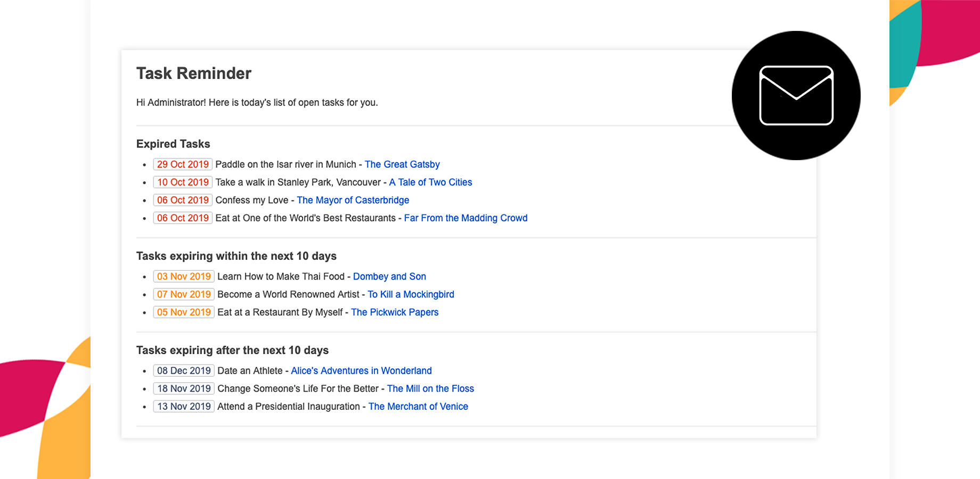This screenshot has width=980, height=479.
Task: Open A Tale of Two Cities link
Action: (430, 183)
